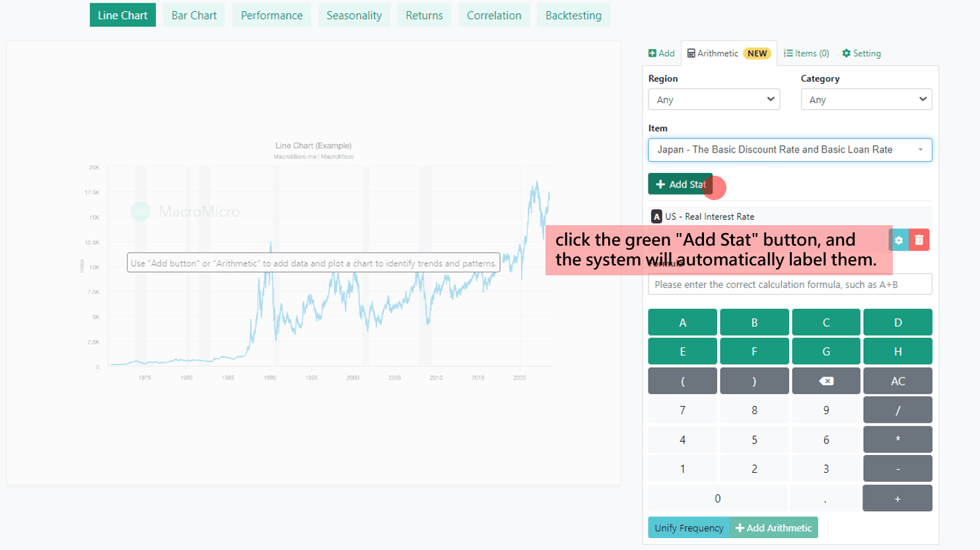980x550 pixels.
Task: Click the plus operator key
Action: point(897,498)
